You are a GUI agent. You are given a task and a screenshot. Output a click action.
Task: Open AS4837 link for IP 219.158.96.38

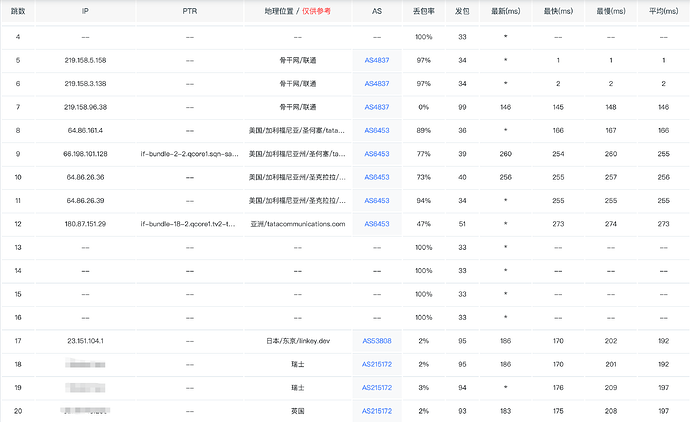377,107
